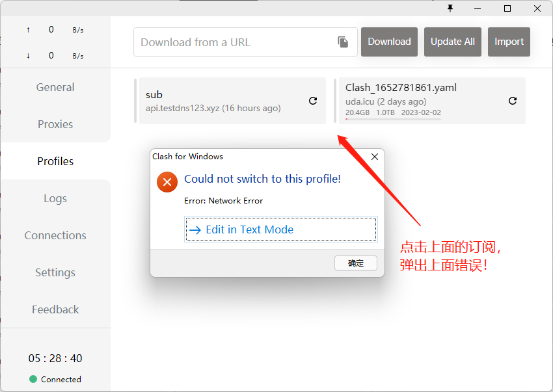Select the Profiles tab
Screen dimensions: 553x392
(x=55, y=161)
